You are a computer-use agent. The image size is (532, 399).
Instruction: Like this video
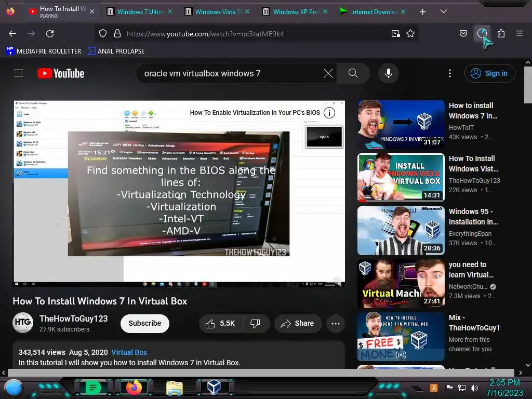[x=220, y=323]
